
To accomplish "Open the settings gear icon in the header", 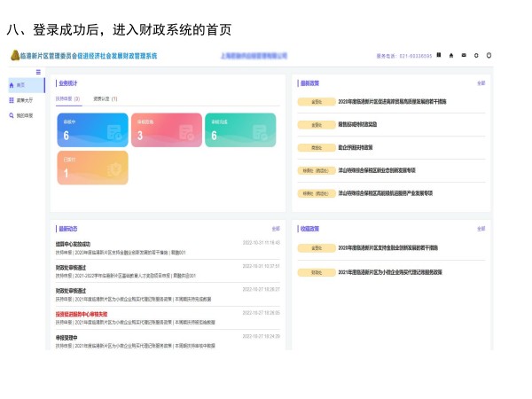I will click(x=476, y=55).
